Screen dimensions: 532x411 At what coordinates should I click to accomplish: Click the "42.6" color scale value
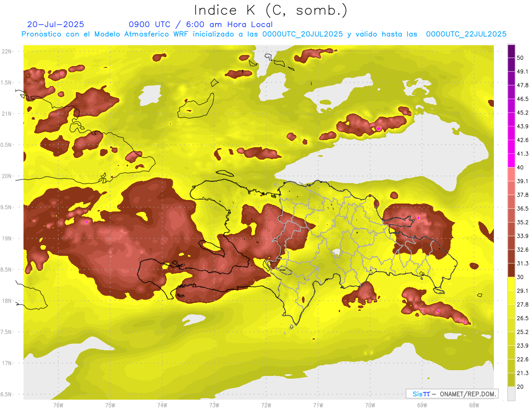point(523,140)
